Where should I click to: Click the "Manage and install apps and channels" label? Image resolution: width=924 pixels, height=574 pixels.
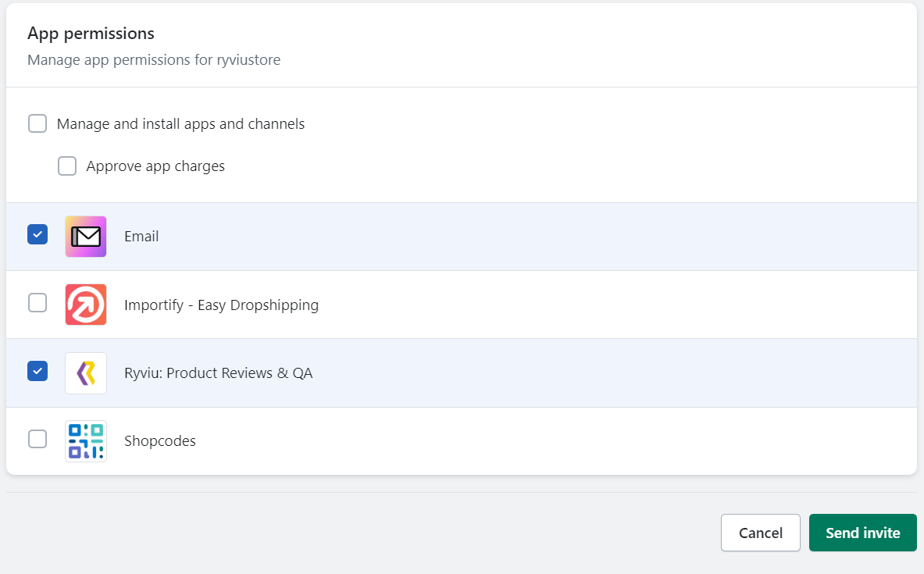point(180,124)
